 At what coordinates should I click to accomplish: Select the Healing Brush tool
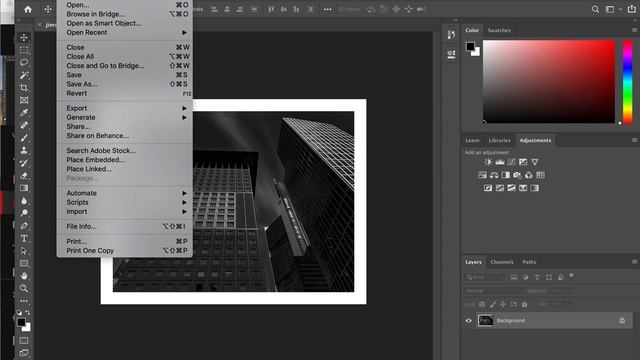tap(24, 125)
